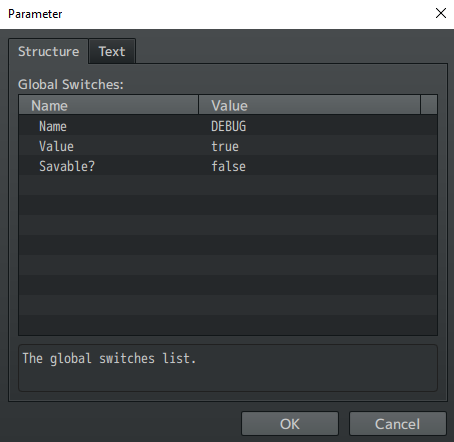Click the 'true' value cell
454x442 pixels.
[225, 146]
